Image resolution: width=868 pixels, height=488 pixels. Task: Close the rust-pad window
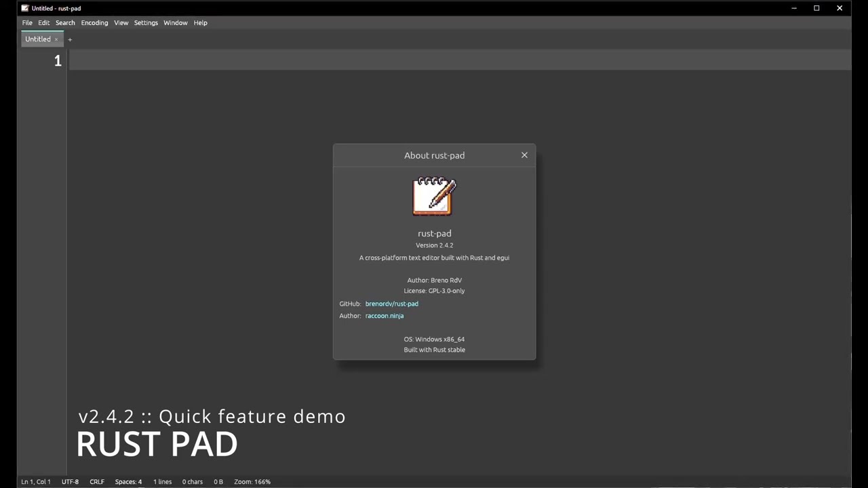tap(840, 8)
